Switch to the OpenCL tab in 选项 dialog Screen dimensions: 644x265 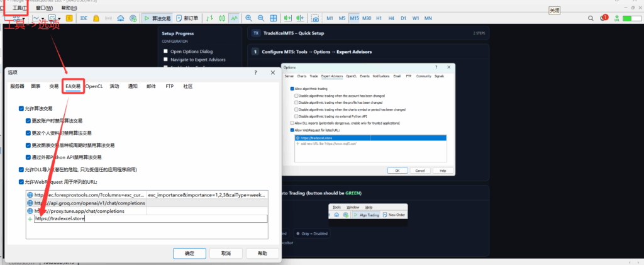(x=94, y=86)
